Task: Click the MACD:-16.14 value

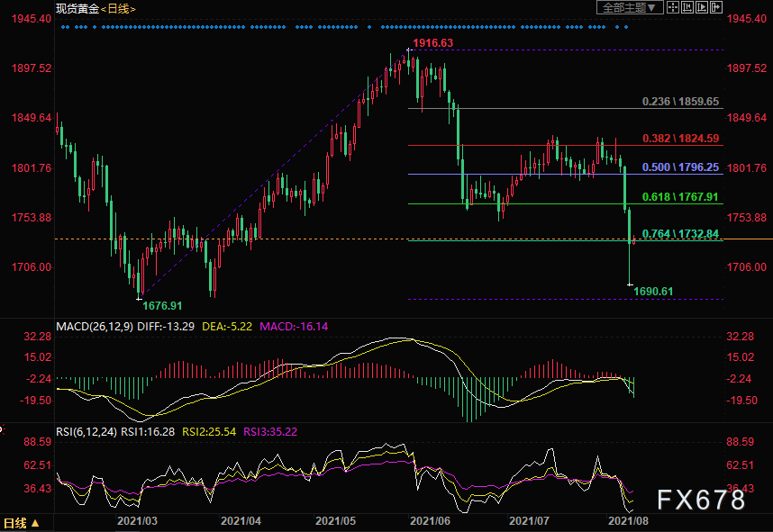Action: [294, 327]
